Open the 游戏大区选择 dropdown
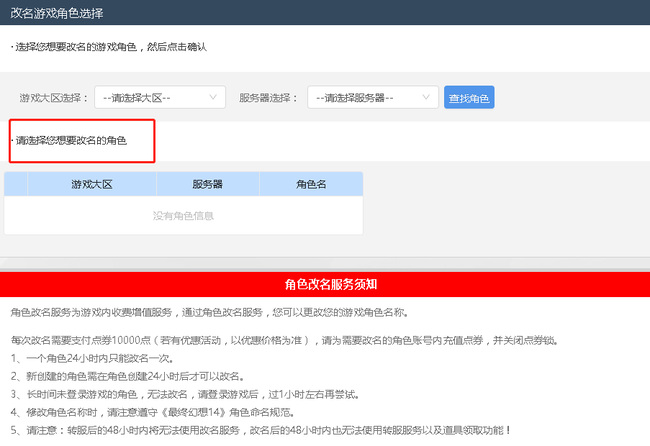The height and width of the screenshot is (446, 650). [158, 98]
